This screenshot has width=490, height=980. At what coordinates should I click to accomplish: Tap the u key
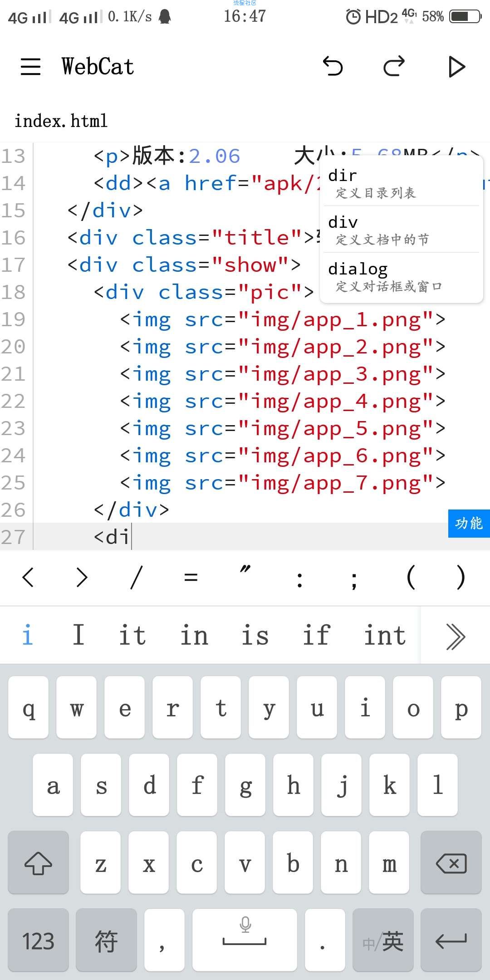click(x=317, y=707)
